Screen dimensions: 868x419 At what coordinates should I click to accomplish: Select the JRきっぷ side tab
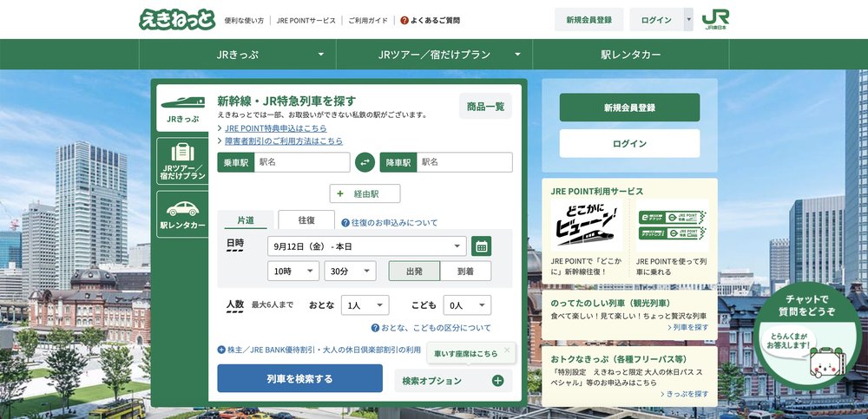182,108
